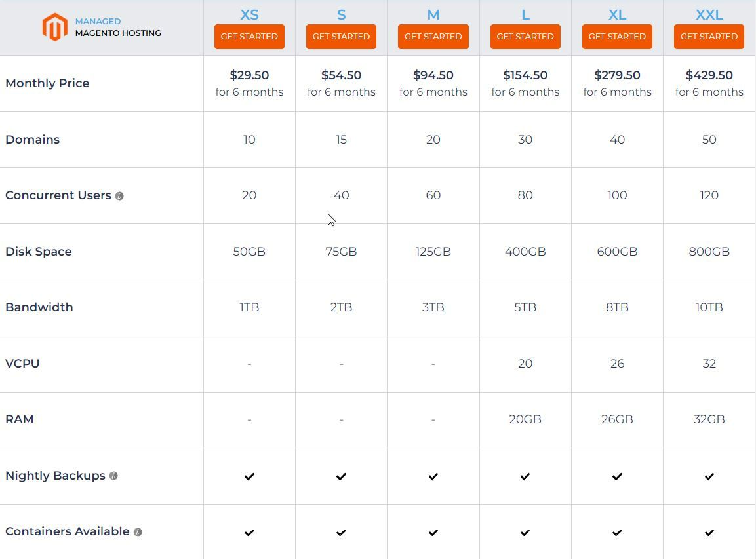This screenshot has width=756, height=559.
Task: Click the Nightly Backups checkmark under the M plan
Action: click(x=433, y=476)
